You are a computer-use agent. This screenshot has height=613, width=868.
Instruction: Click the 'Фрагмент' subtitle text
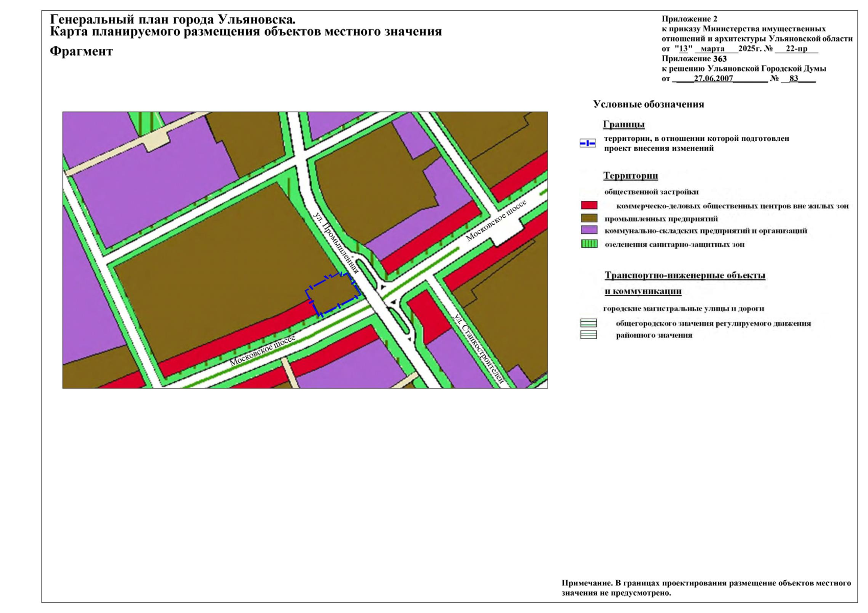tap(81, 52)
